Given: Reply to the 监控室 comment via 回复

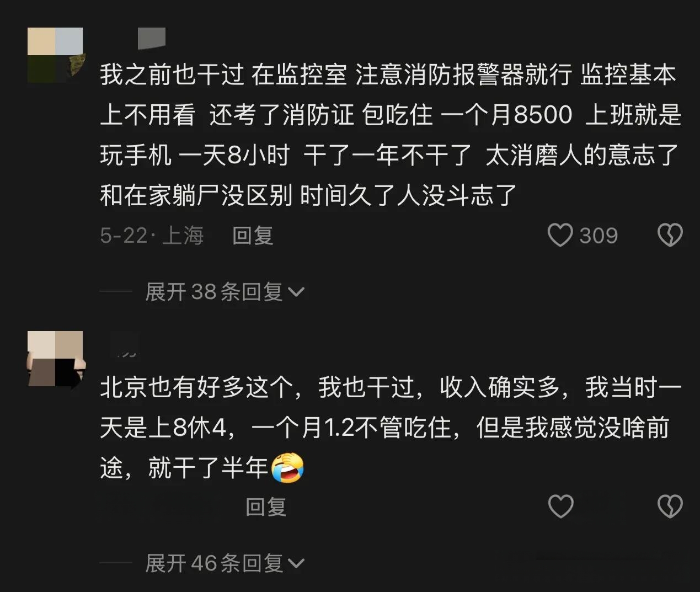Looking at the screenshot, I should point(253,236).
